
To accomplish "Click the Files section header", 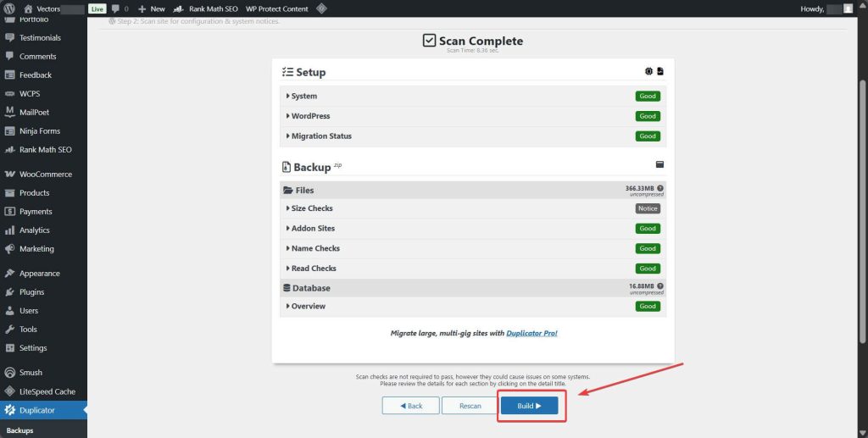I will (473, 191).
